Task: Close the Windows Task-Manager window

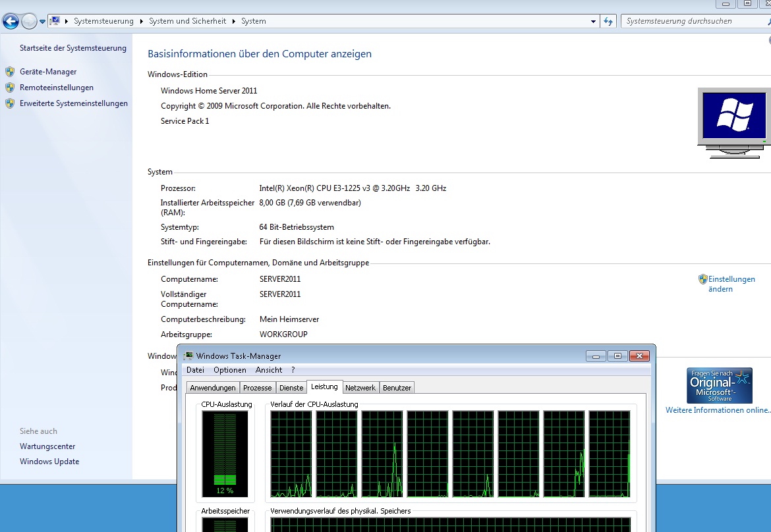Action: coord(639,356)
